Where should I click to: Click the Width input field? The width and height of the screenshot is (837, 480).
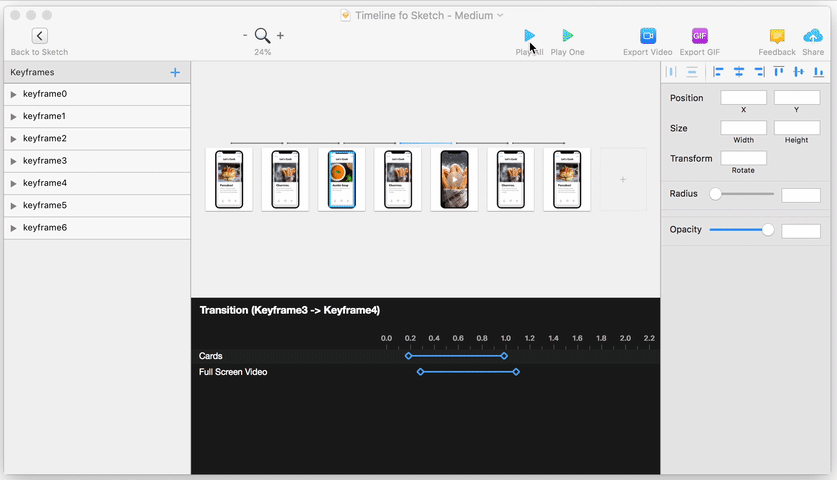click(743, 128)
